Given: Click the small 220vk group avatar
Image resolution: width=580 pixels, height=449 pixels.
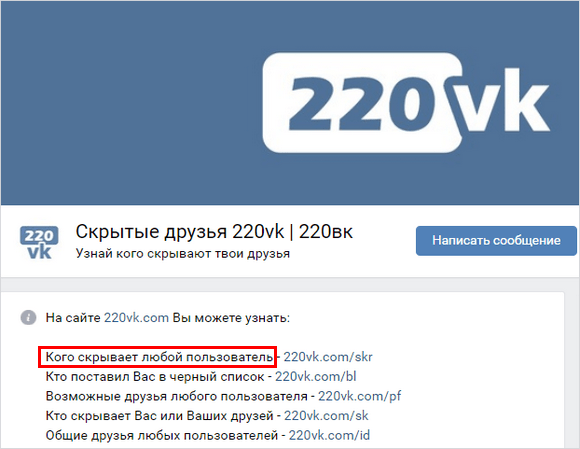Looking at the screenshot, I should 39,242.
